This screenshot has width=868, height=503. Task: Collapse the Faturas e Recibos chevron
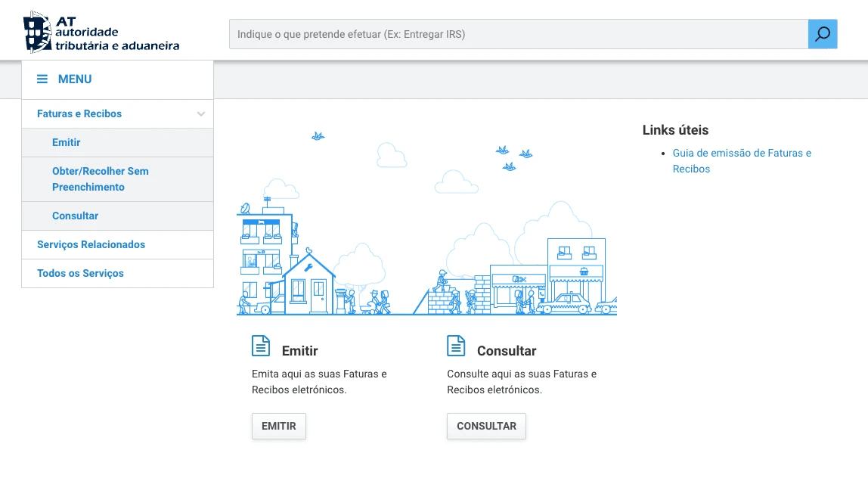coord(201,113)
